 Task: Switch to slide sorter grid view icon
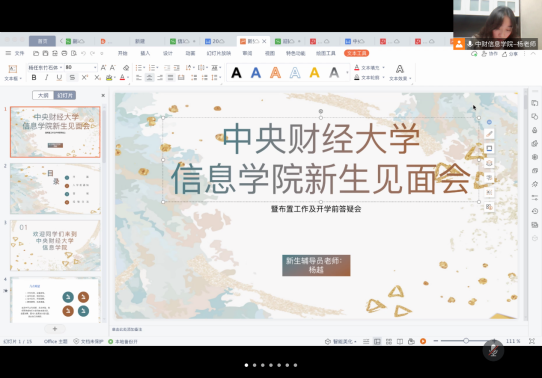[389, 341]
